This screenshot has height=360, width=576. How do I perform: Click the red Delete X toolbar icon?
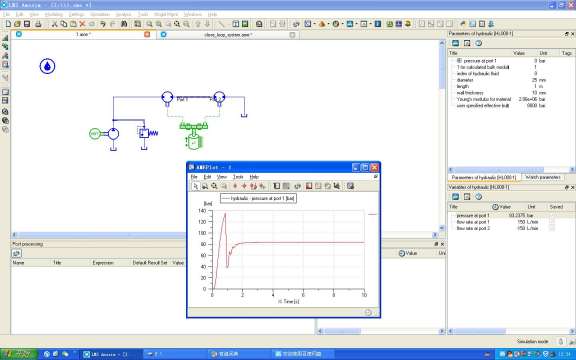click(82, 24)
